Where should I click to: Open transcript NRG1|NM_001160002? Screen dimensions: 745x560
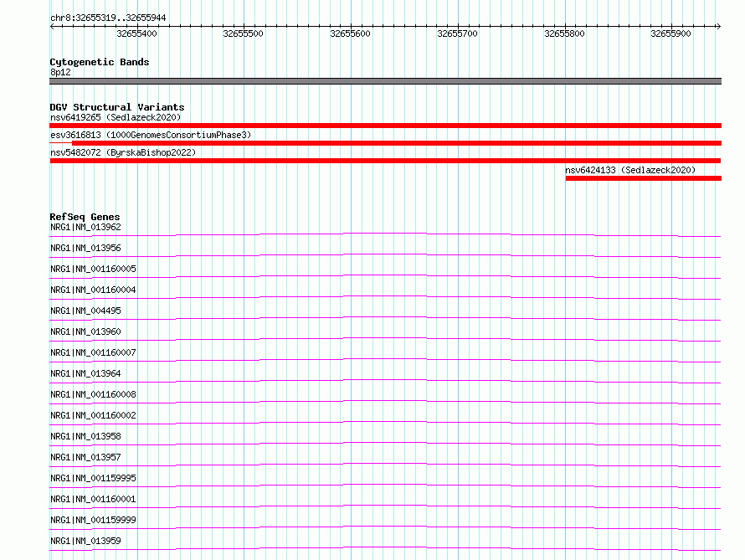point(93,415)
